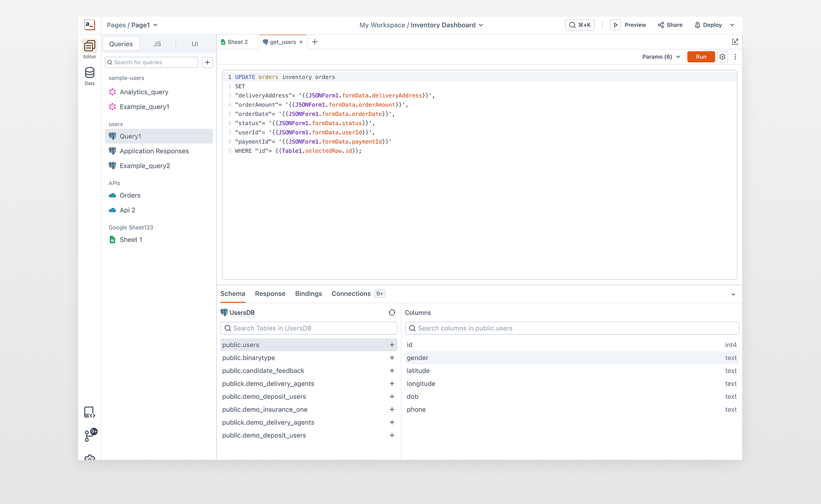Click the Cmd+K search button

[x=580, y=25]
